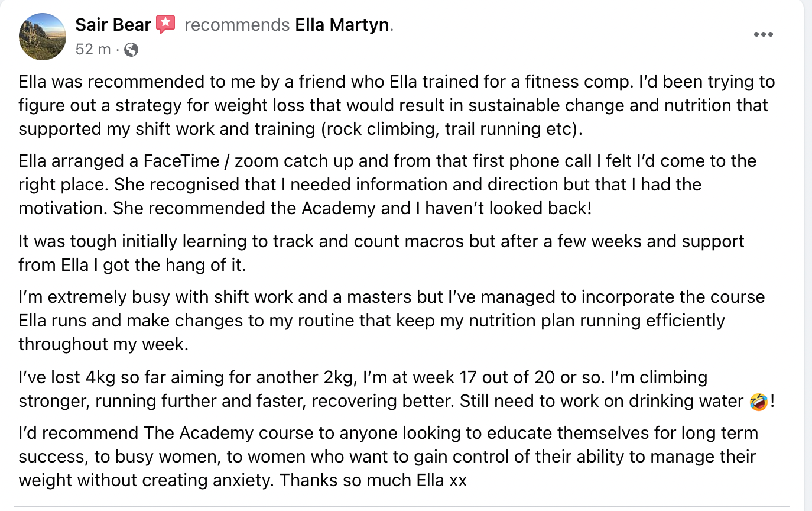Screen dimensions: 812x511
Task: Click the closing text "Thanks so much Ella xx"
Action: pyautogui.click(x=373, y=480)
